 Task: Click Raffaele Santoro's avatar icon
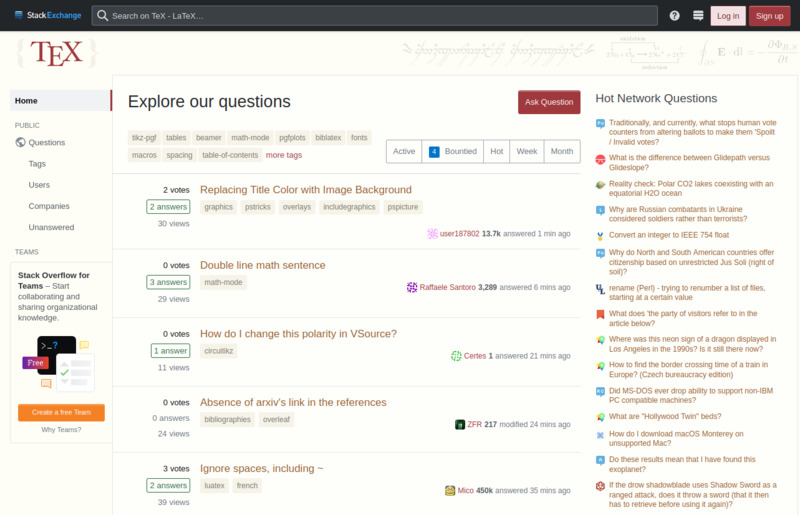[412, 287]
